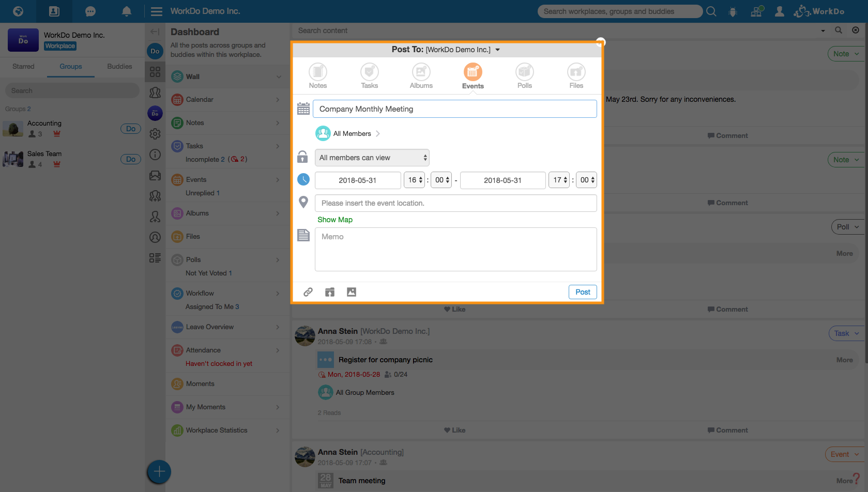Open the Event type dropdown on Accounting post

point(846,454)
